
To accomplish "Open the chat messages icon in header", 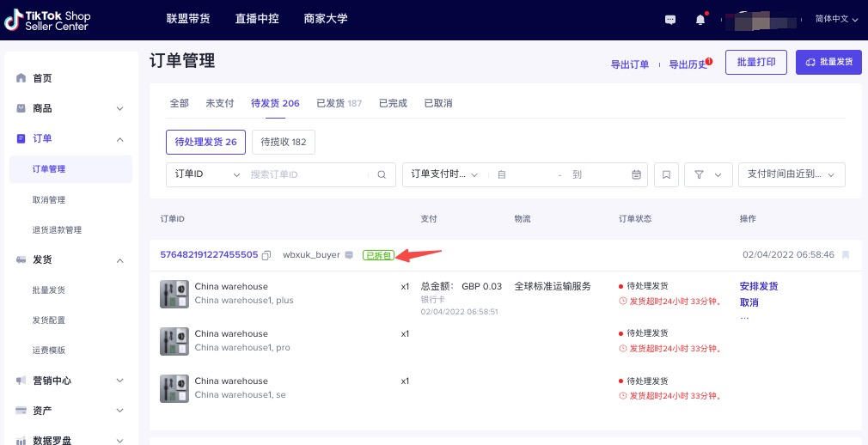I will pos(670,20).
